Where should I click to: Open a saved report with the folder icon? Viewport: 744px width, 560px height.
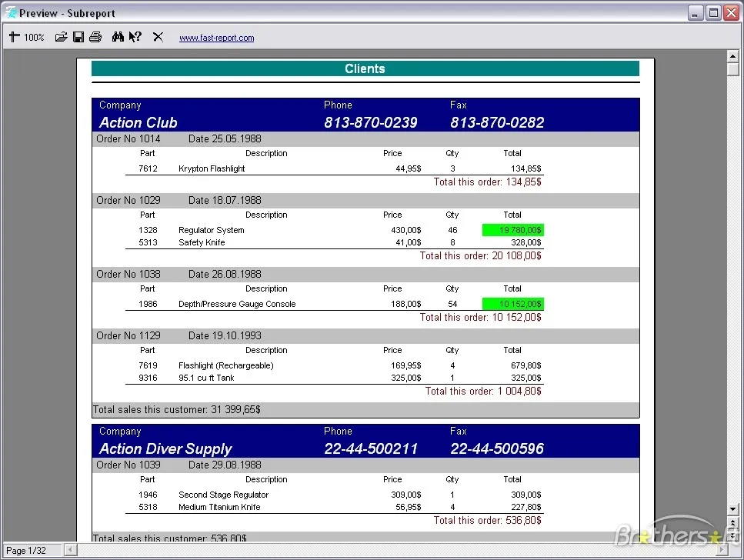coord(62,37)
